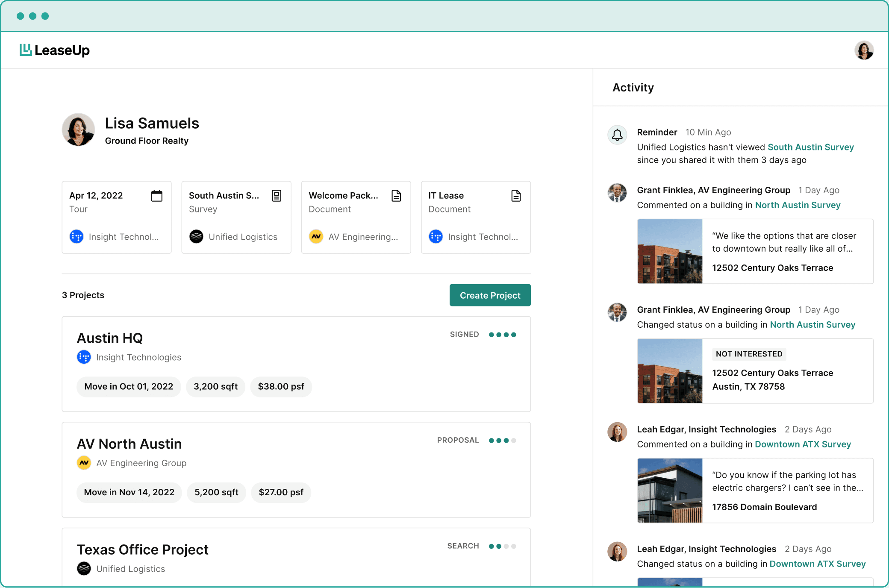Click '$27.00 psf' chip
889x588 pixels.
point(281,492)
